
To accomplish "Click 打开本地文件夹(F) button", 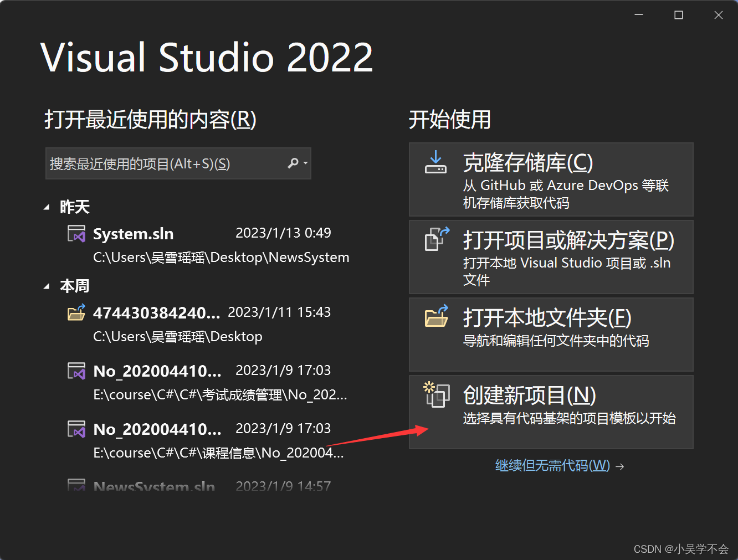I will pyautogui.click(x=551, y=335).
